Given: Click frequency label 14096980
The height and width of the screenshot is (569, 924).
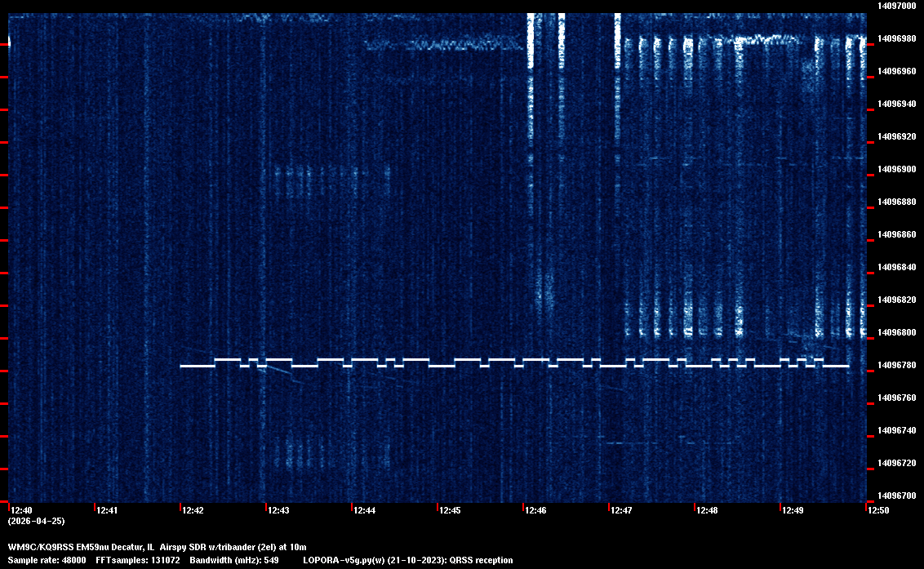Looking at the screenshot, I should coord(897,38).
